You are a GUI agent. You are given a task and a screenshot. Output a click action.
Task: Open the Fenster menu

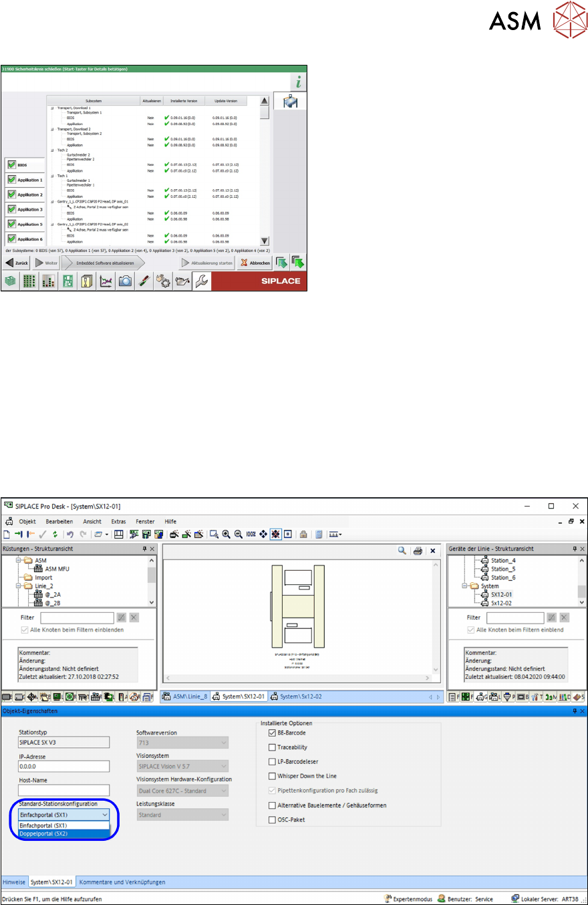(145, 521)
